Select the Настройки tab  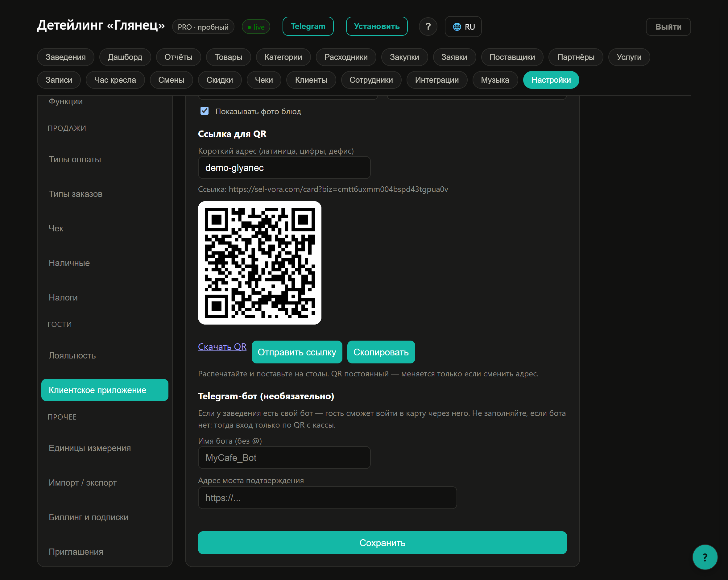551,80
